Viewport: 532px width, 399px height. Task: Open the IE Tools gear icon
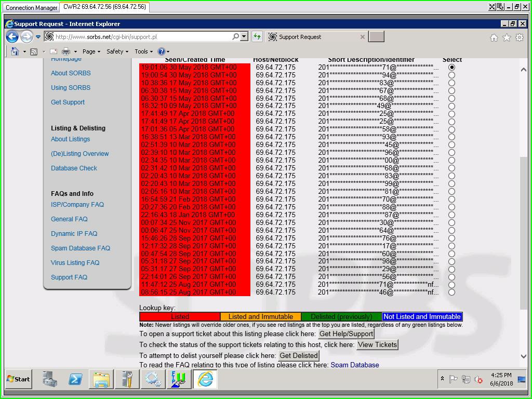520,37
